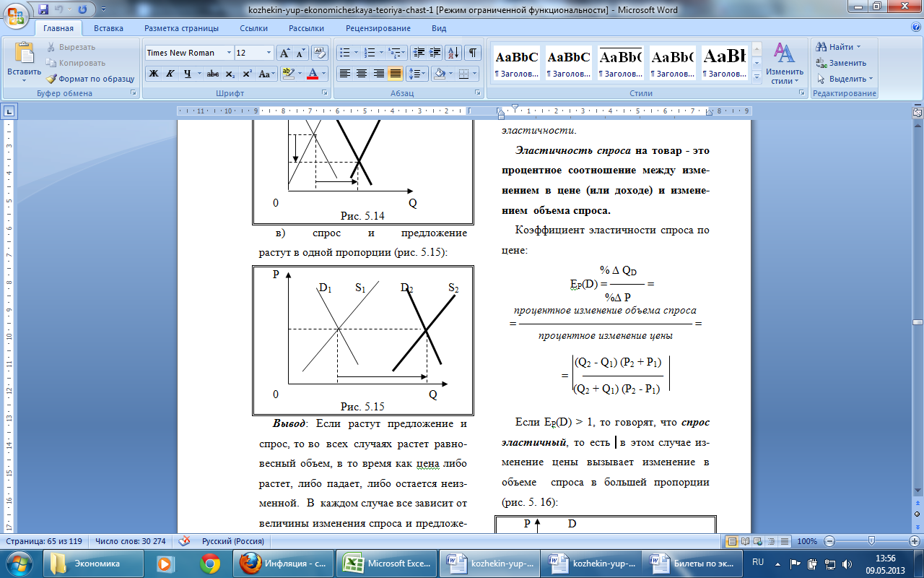Apply numbered list
This screenshot has width=924, height=578.
[x=370, y=53]
